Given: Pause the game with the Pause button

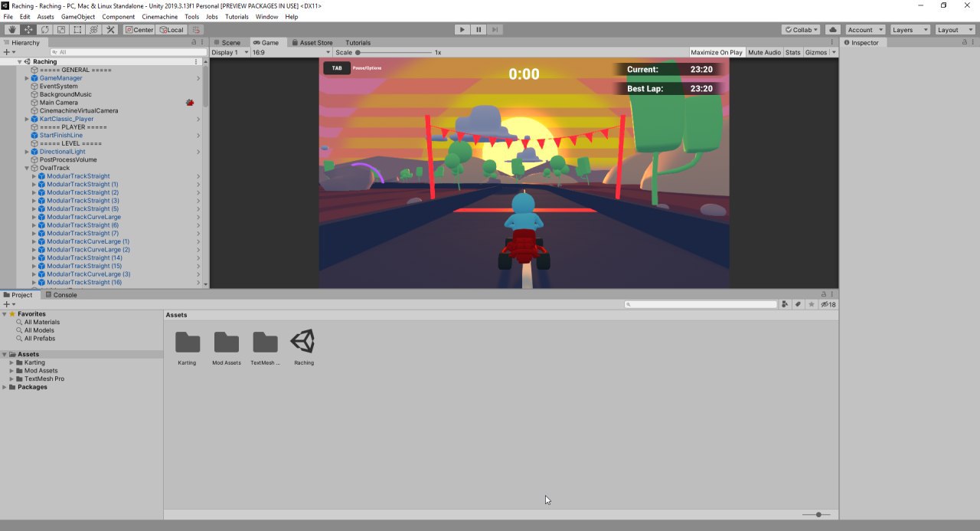Looking at the screenshot, I should click(479, 30).
